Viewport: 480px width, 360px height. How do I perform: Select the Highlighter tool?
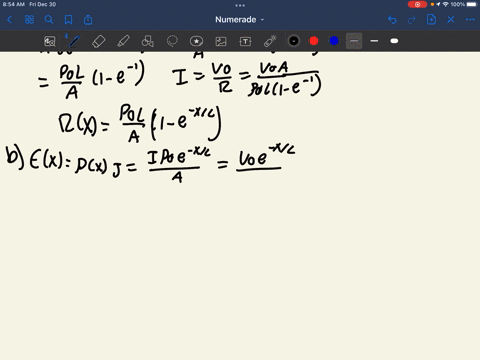click(x=123, y=41)
